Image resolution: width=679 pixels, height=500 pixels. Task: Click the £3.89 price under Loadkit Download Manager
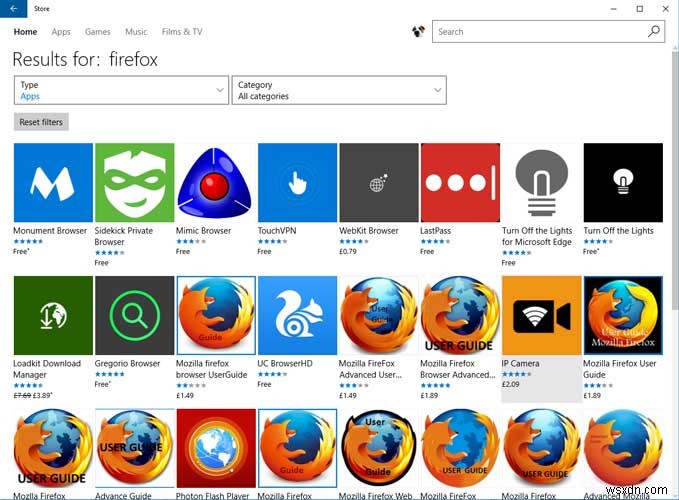point(43,395)
